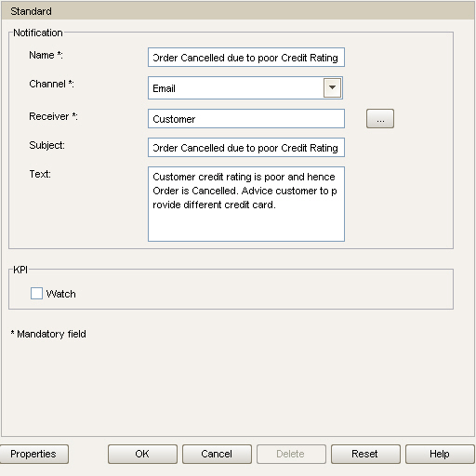
Task: Click the Name * label
Action: pyautogui.click(x=46, y=55)
